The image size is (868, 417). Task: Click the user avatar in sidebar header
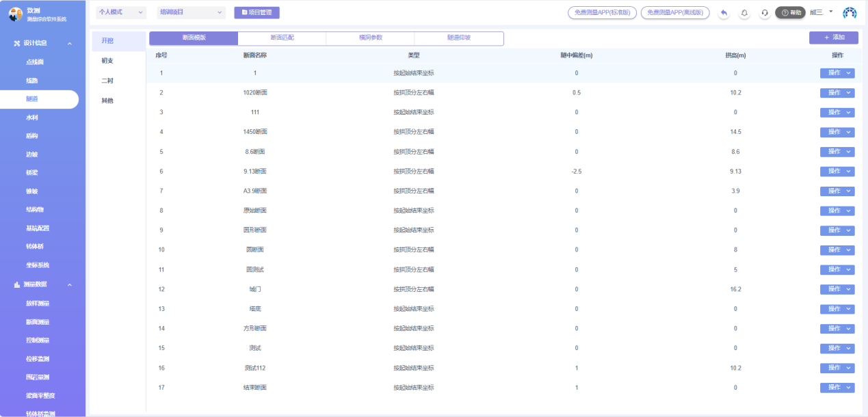(15, 14)
